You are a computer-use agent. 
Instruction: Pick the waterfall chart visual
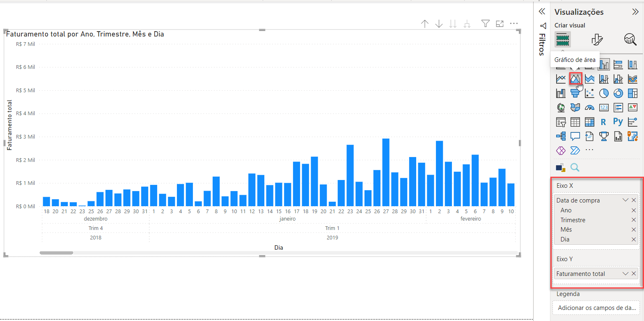click(561, 93)
